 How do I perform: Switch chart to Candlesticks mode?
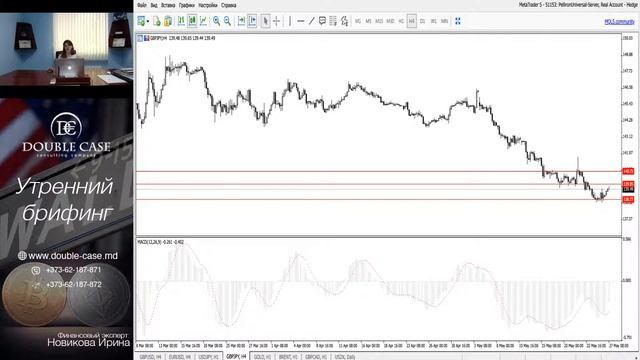(192, 21)
